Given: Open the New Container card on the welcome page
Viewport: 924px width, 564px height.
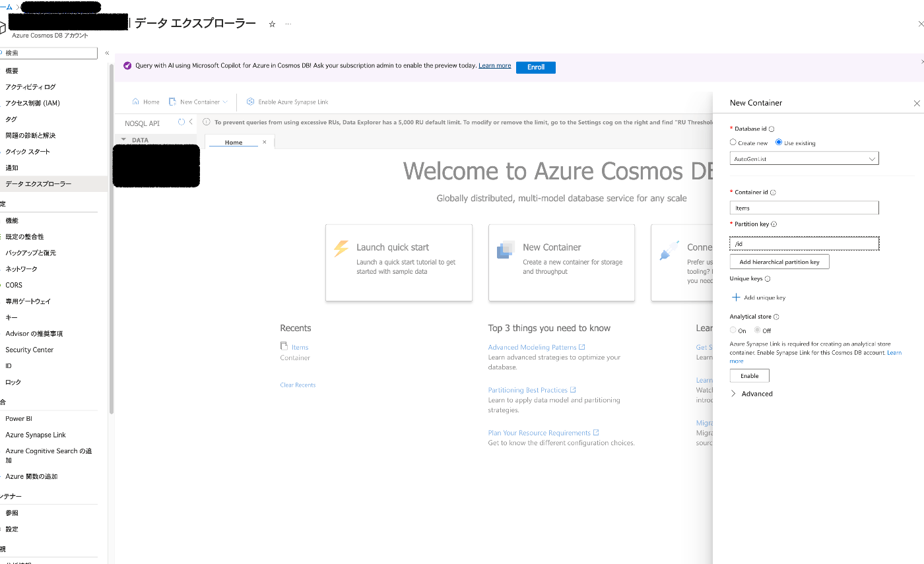Looking at the screenshot, I should (562, 263).
